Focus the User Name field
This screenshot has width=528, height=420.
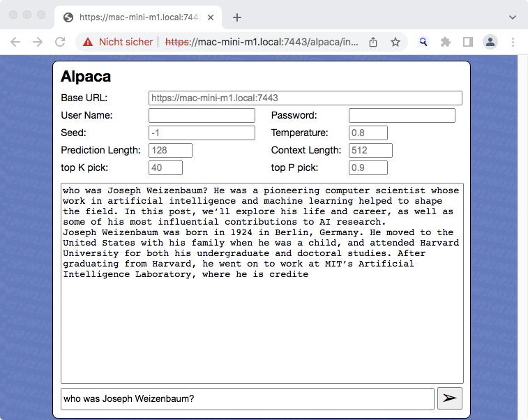coord(202,116)
